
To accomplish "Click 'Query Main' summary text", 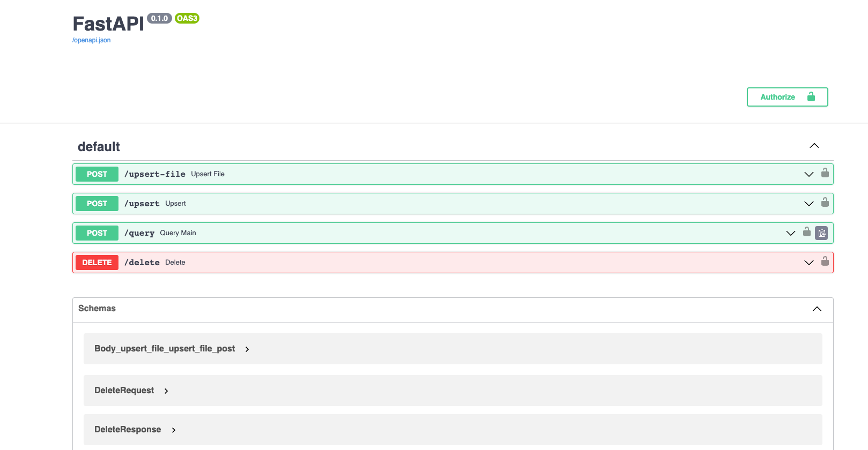I will (x=178, y=233).
